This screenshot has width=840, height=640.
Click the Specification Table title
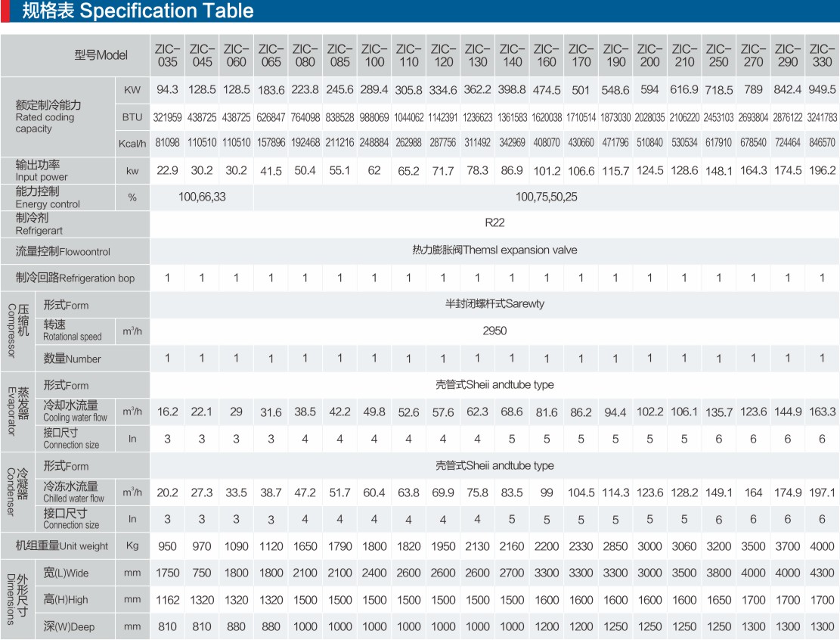tap(138, 11)
